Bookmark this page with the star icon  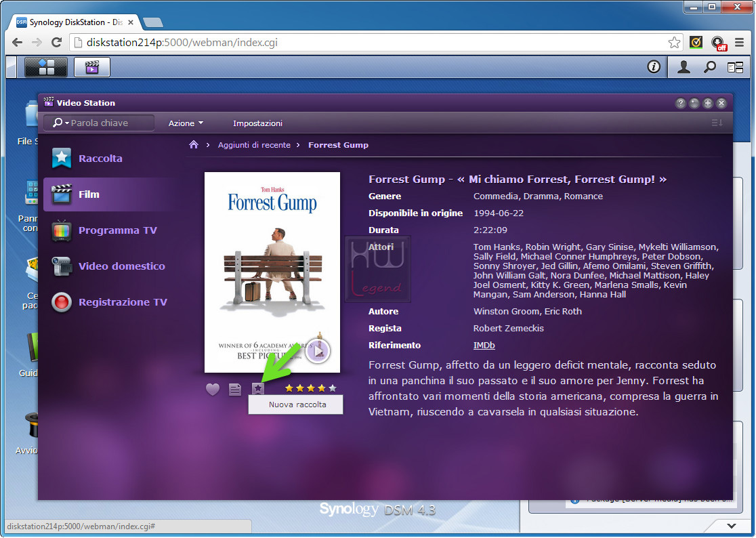(674, 43)
